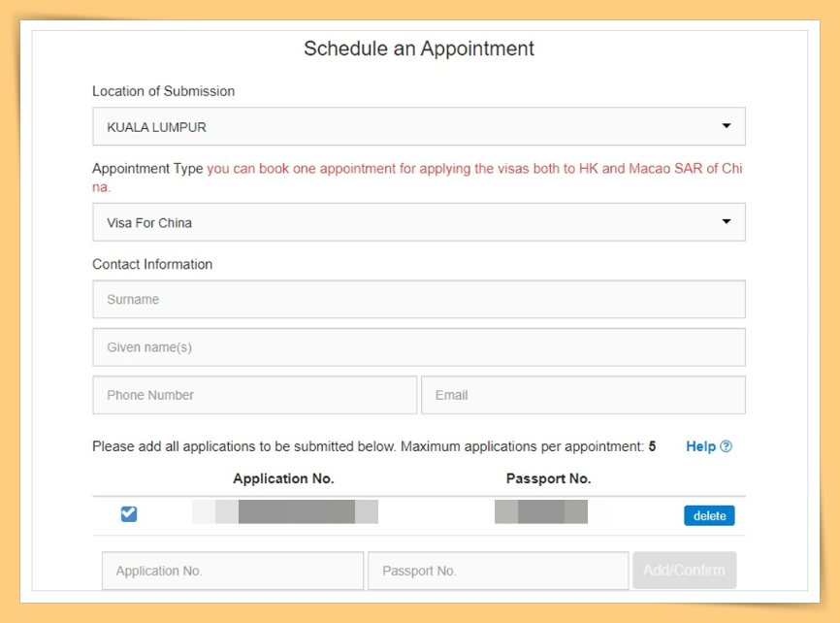Select the Phone Number text box

(x=254, y=395)
